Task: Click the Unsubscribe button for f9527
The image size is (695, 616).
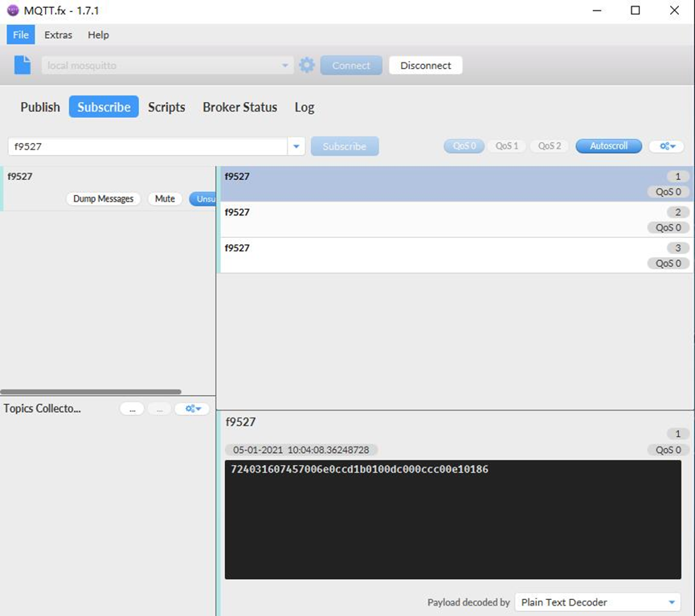Action: pos(203,198)
